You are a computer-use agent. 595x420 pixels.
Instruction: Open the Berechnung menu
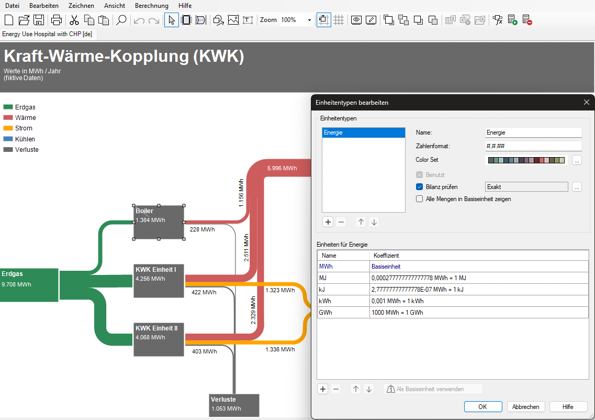[x=151, y=6]
